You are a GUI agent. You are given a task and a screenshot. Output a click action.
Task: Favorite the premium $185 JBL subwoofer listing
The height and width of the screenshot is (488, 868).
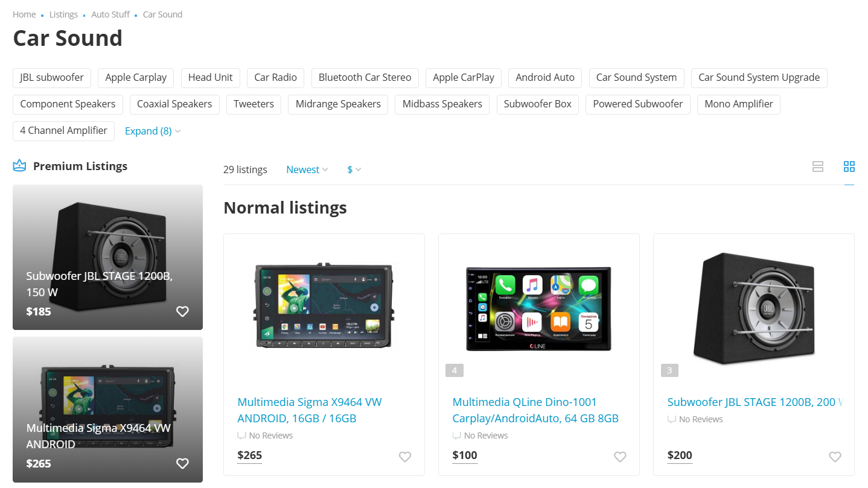pos(182,311)
